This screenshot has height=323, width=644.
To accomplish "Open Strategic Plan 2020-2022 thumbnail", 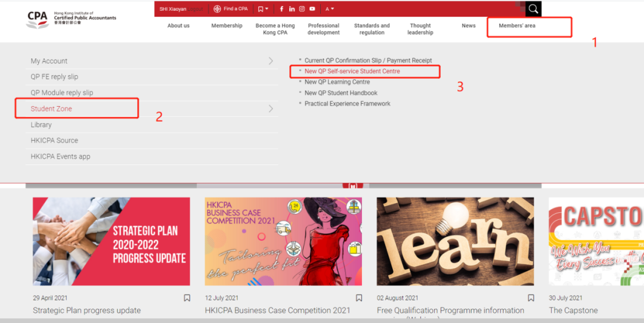I will 112,241.
